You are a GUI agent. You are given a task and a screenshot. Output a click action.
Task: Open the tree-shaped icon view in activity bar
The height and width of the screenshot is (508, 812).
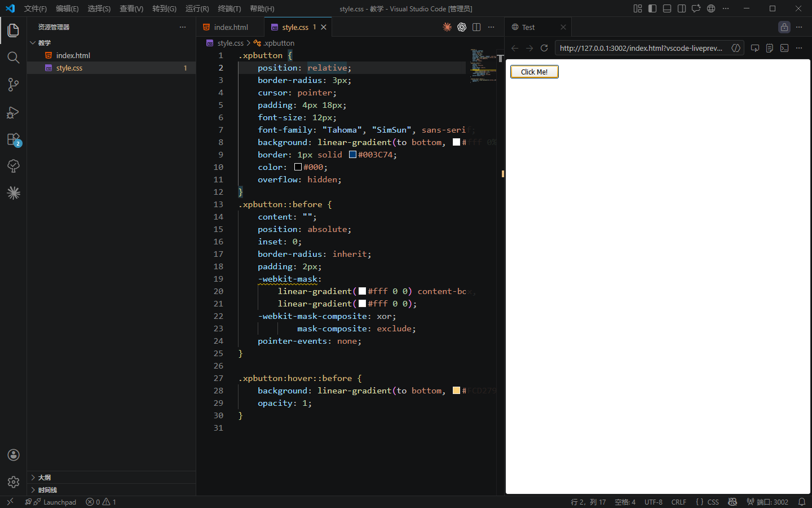coord(14,166)
